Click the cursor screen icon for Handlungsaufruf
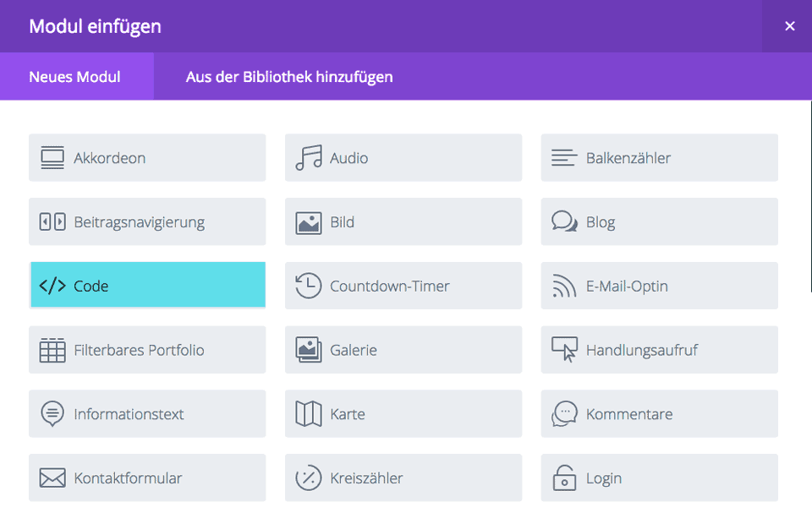This screenshot has width=812, height=513. click(564, 350)
